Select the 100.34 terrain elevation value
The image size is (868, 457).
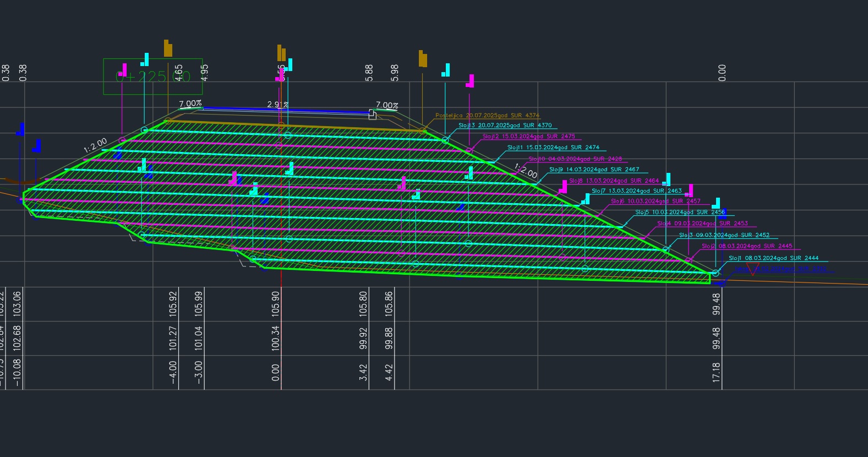coord(276,338)
